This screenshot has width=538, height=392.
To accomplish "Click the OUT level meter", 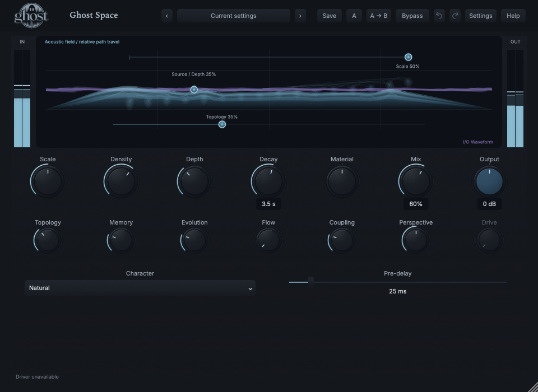I will [515, 99].
